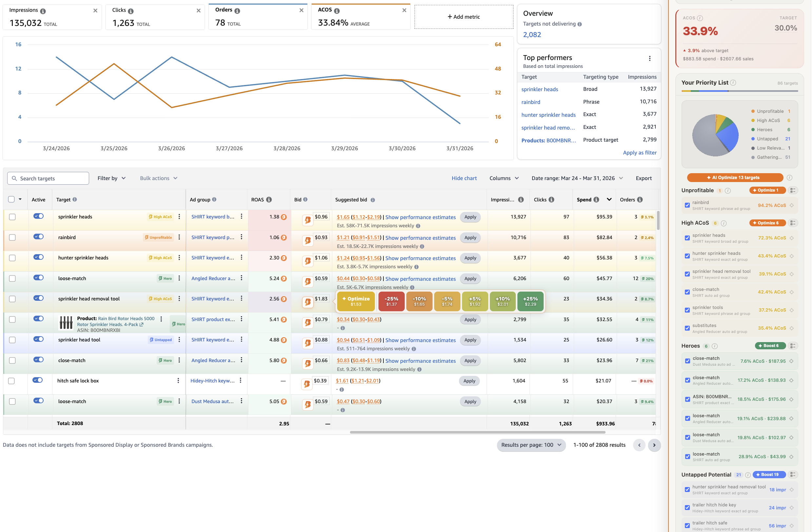Click info icon next to Your Priority List

coord(733,83)
